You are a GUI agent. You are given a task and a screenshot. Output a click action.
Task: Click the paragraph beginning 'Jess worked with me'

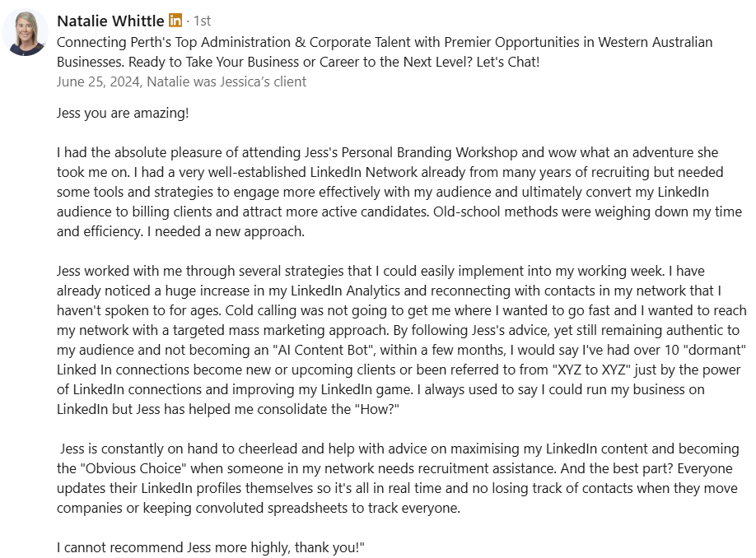[402, 340]
